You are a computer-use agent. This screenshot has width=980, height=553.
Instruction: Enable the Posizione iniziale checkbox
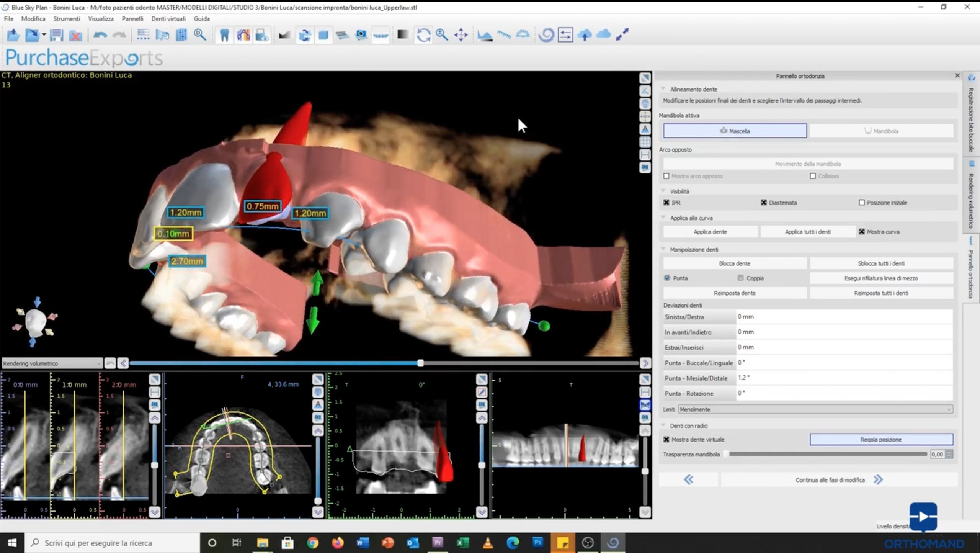click(x=862, y=203)
